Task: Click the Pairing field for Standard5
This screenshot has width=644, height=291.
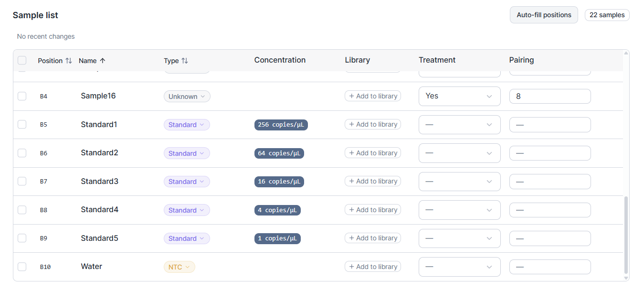Action: (550, 238)
